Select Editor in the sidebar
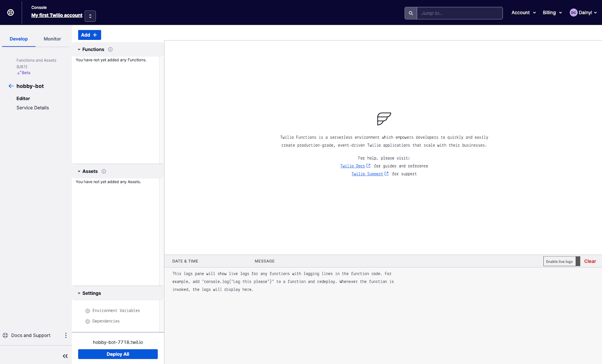This screenshot has width=602, height=364. [23, 99]
